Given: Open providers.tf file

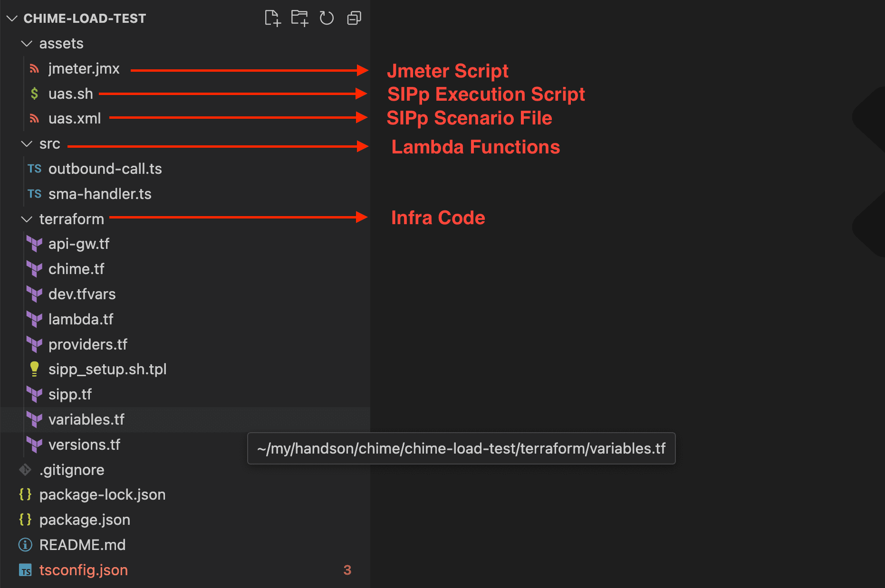Looking at the screenshot, I should (88, 345).
